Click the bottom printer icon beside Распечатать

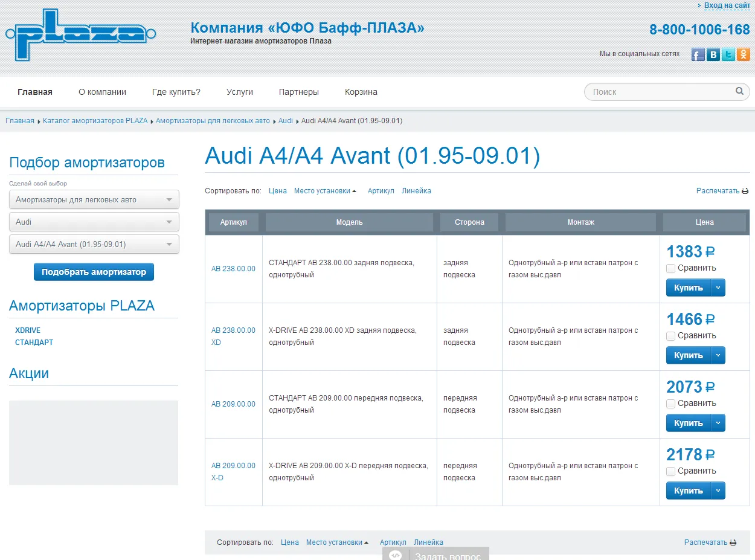click(733, 542)
